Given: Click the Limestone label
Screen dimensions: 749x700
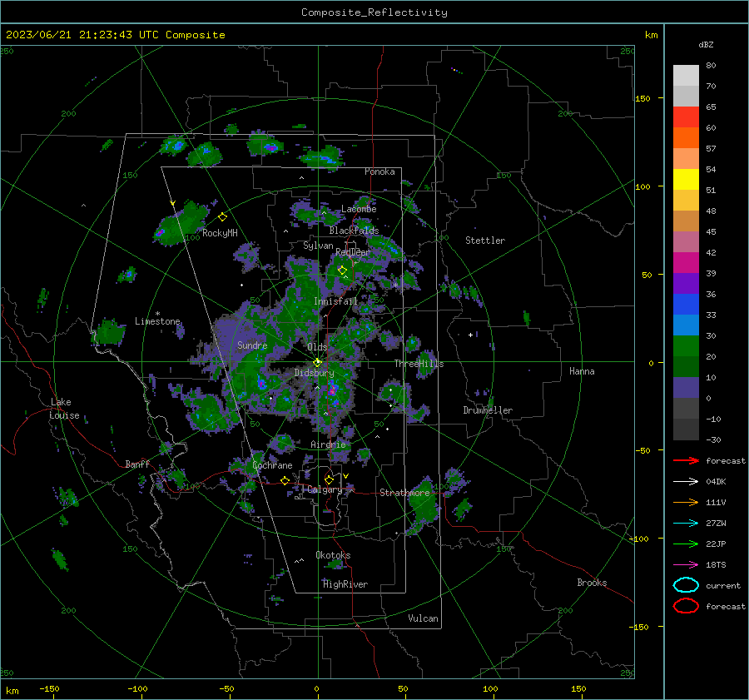Looking at the screenshot, I should click(157, 321).
